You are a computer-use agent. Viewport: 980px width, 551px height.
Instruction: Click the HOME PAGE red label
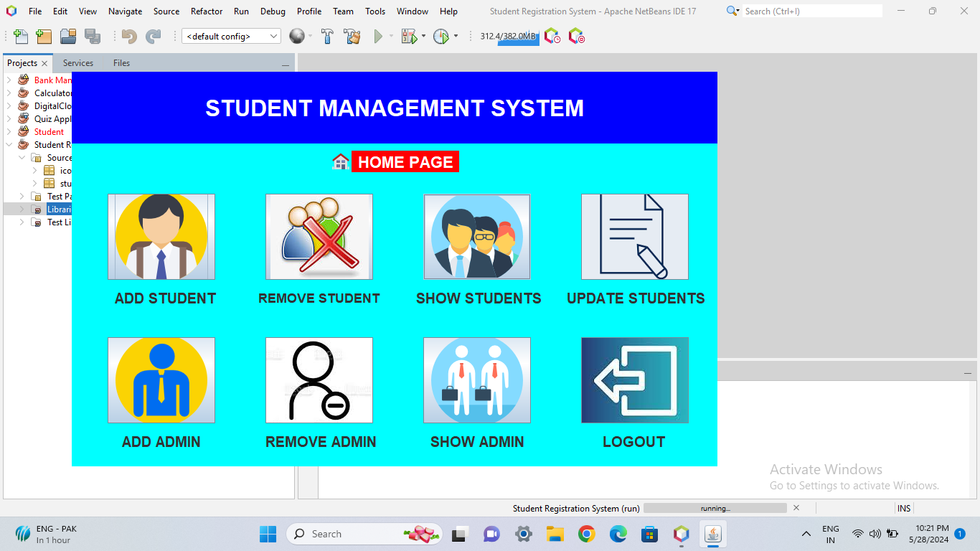pyautogui.click(x=405, y=162)
